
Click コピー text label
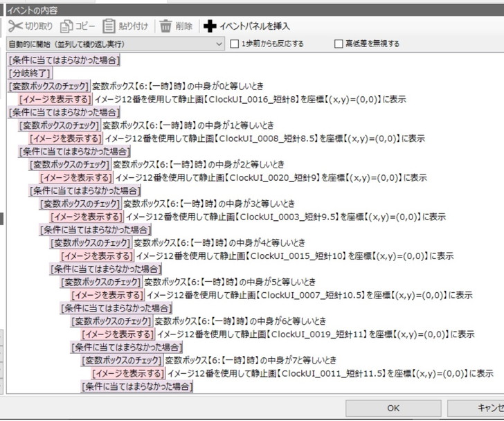coord(85,26)
